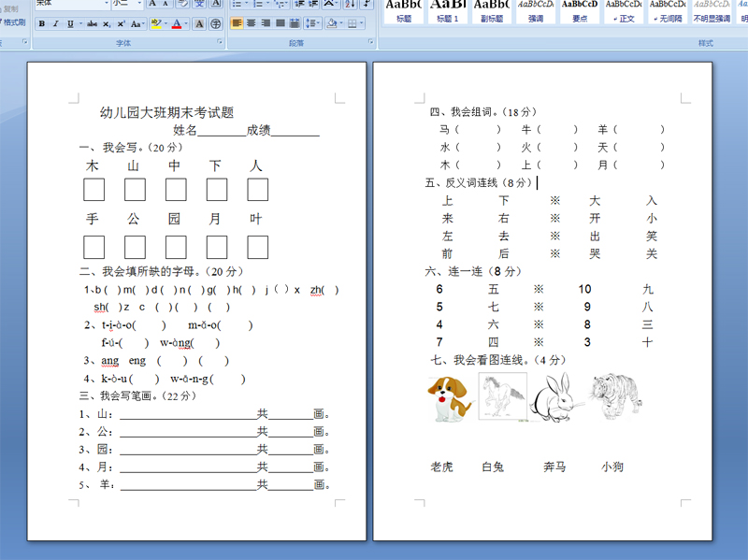Open line spacing options
748x560 pixels.
pyautogui.click(x=312, y=22)
